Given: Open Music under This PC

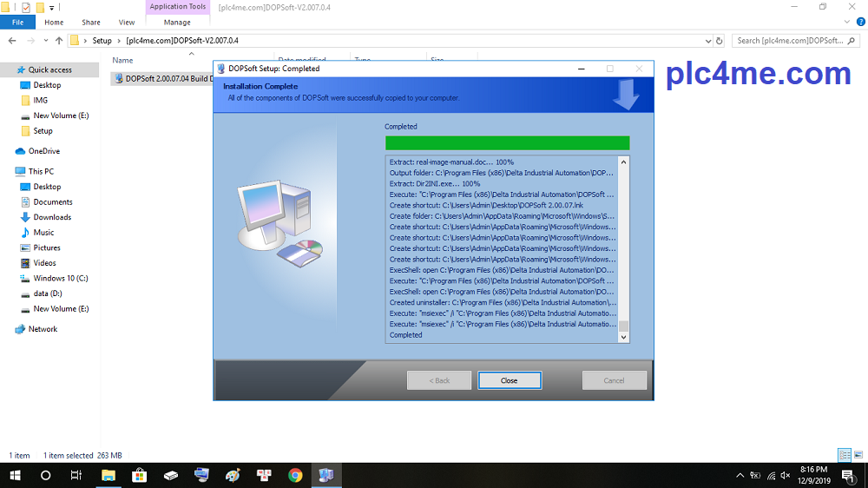Looking at the screenshot, I should [x=43, y=232].
